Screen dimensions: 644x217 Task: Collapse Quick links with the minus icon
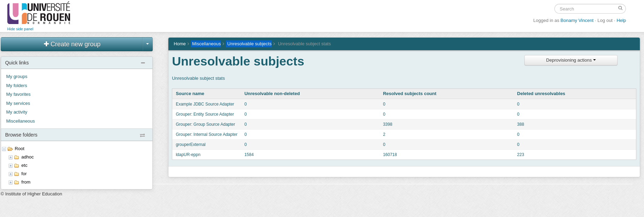tap(143, 63)
